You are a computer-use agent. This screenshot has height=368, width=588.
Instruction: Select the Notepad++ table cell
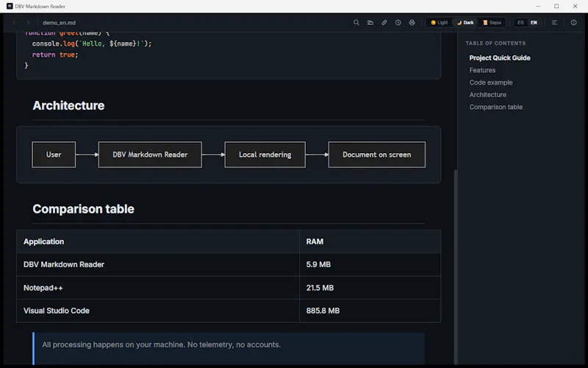[158, 288]
